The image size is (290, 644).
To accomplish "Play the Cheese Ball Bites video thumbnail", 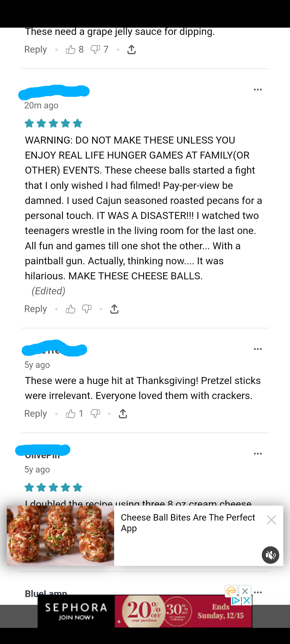I will (60, 536).
